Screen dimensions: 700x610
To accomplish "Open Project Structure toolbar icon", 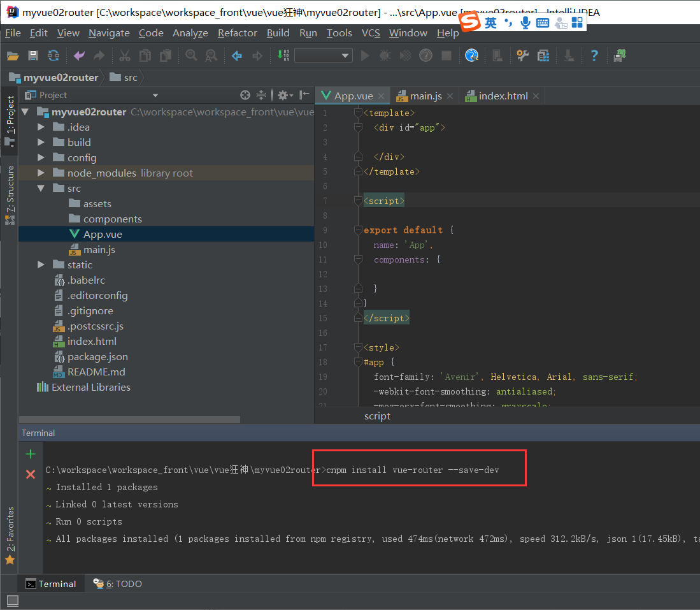I will tap(543, 56).
